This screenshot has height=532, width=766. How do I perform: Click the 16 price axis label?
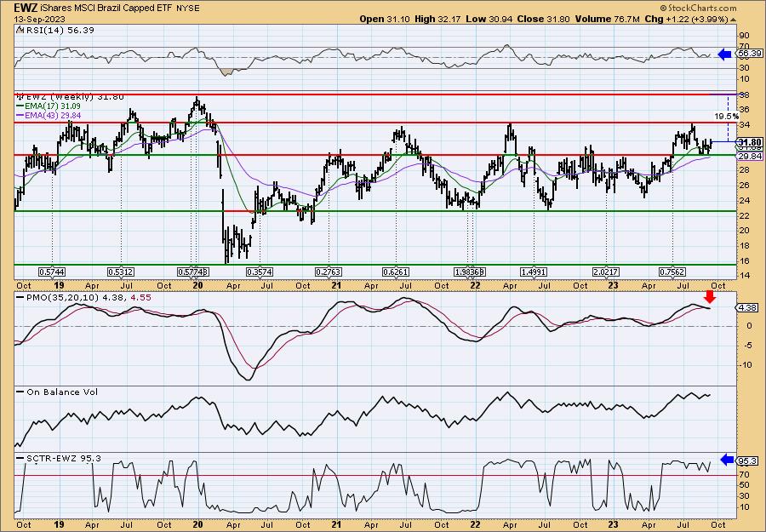coord(745,260)
